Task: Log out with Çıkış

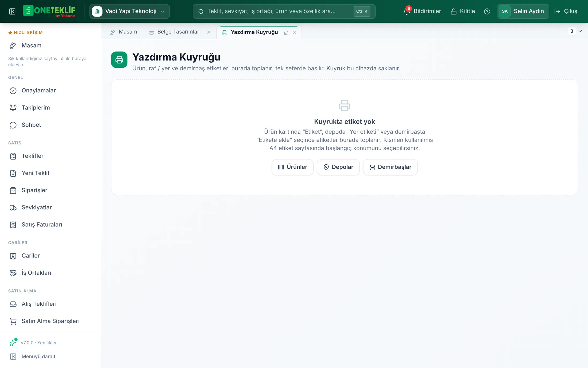Action: click(x=566, y=11)
